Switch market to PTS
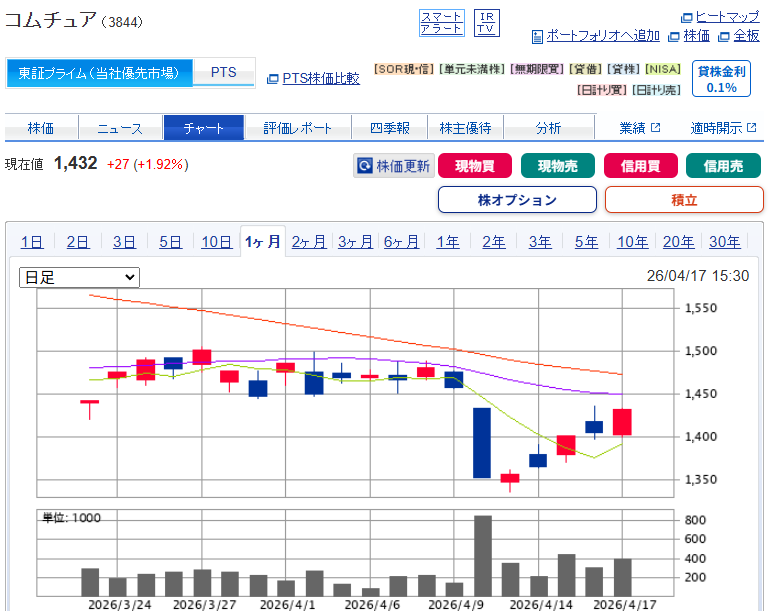 click(x=223, y=73)
